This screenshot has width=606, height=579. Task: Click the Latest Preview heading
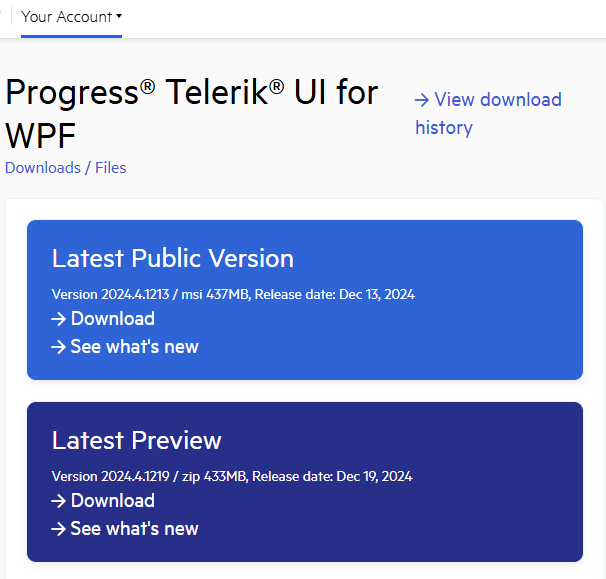pyautogui.click(x=137, y=441)
